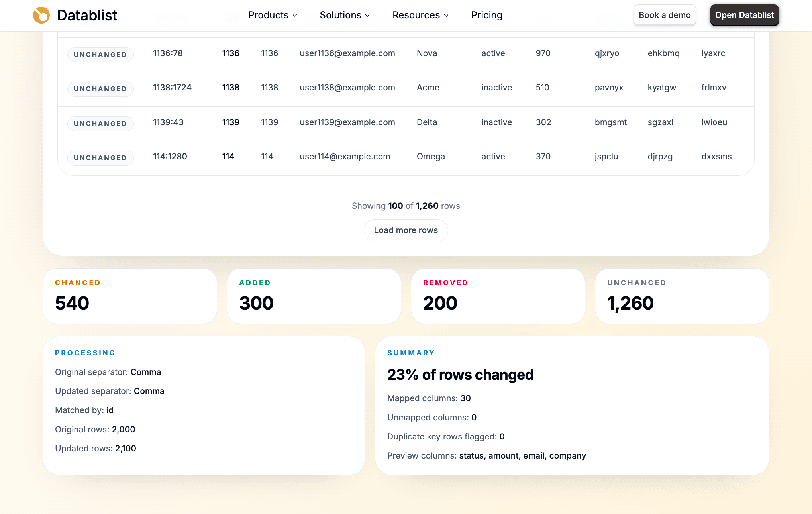Click the amount value 370
Screen dimensions: 812x514
tap(543, 157)
